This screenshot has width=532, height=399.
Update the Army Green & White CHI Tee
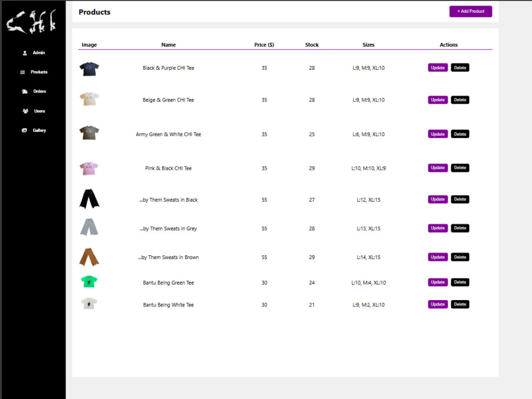coord(438,134)
